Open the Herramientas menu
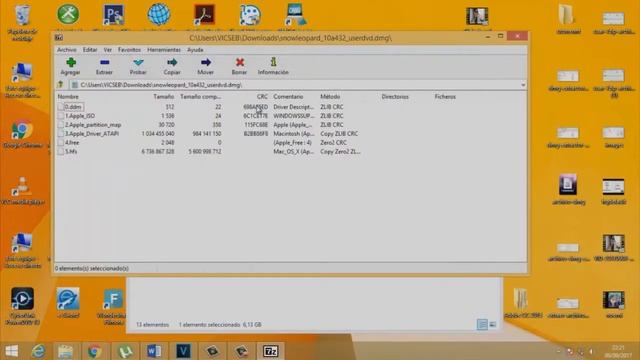 coord(164,50)
